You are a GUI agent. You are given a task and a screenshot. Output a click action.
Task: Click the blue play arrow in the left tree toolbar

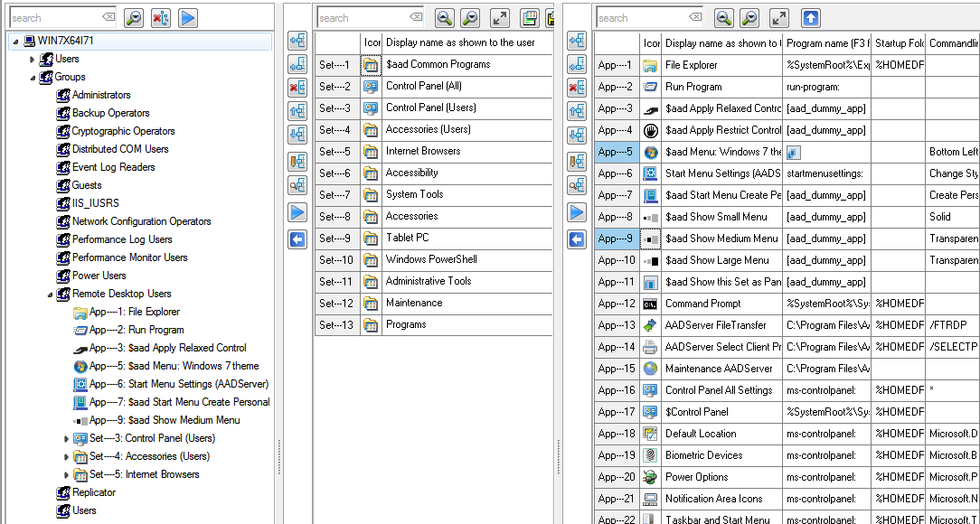click(187, 17)
